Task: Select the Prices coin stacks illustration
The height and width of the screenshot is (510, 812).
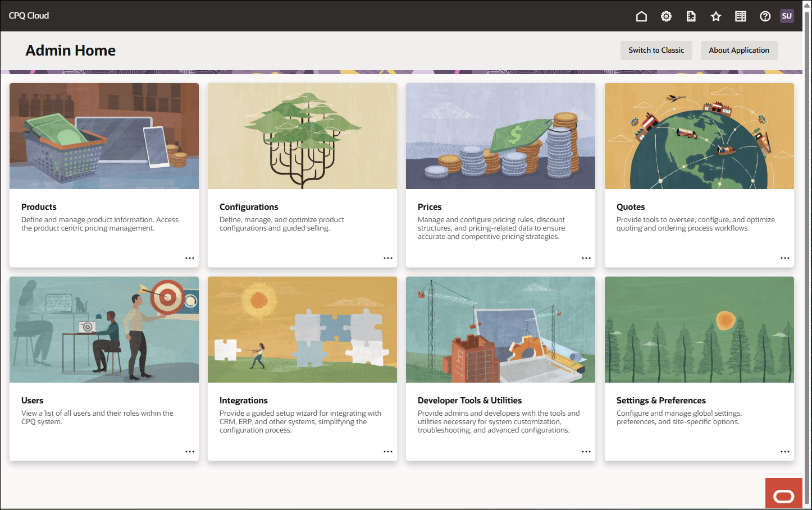Action: click(500, 136)
